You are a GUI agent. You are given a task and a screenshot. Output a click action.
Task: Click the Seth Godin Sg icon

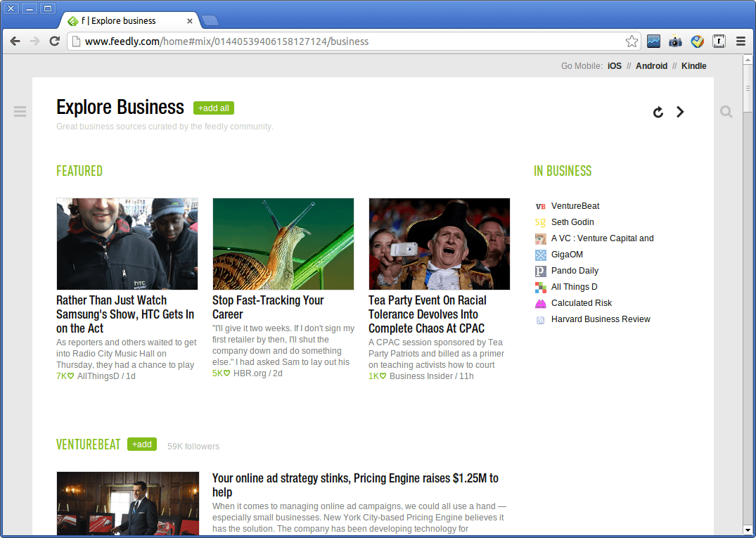(540, 222)
